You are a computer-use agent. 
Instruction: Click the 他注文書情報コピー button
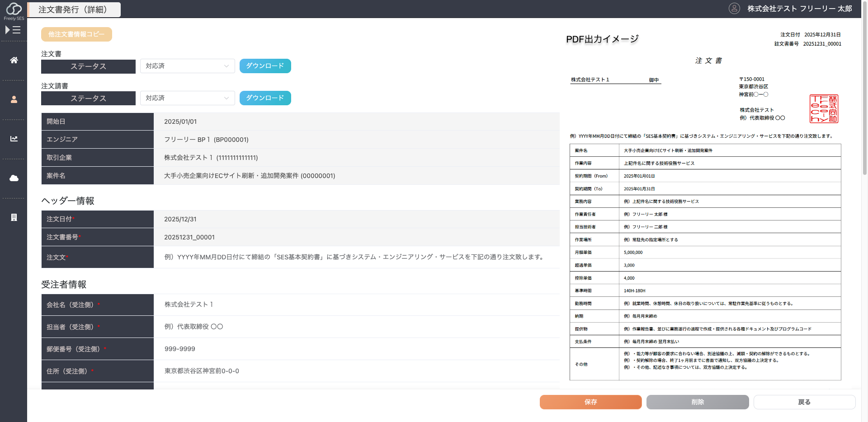click(x=76, y=34)
